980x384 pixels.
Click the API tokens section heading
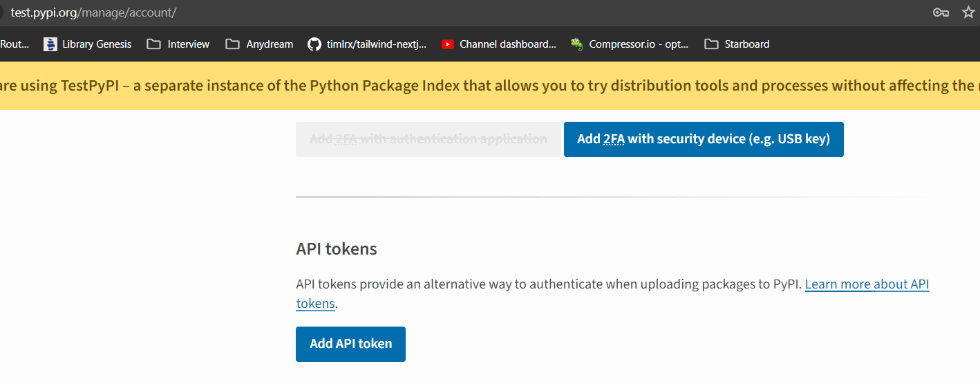pyautogui.click(x=337, y=249)
